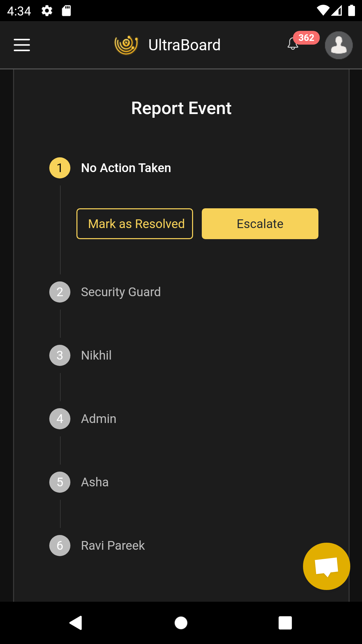Select step 5 circle for Asha

(60, 482)
